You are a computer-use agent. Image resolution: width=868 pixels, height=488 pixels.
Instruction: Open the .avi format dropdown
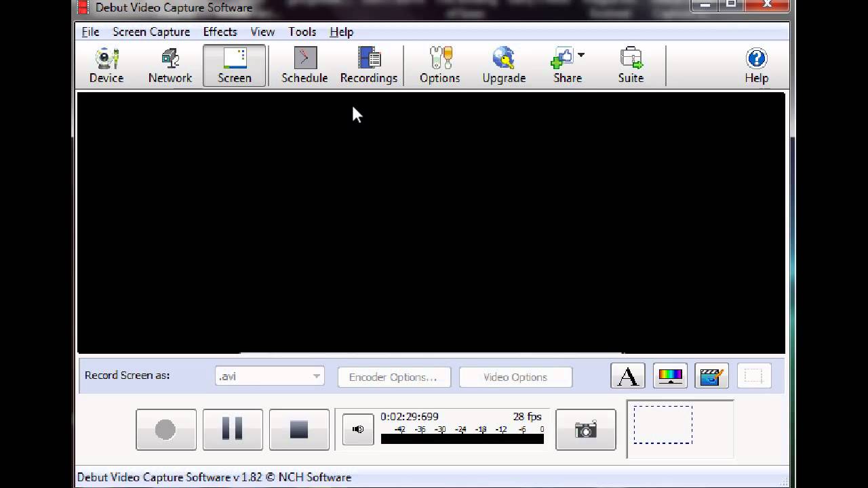(x=270, y=376)
